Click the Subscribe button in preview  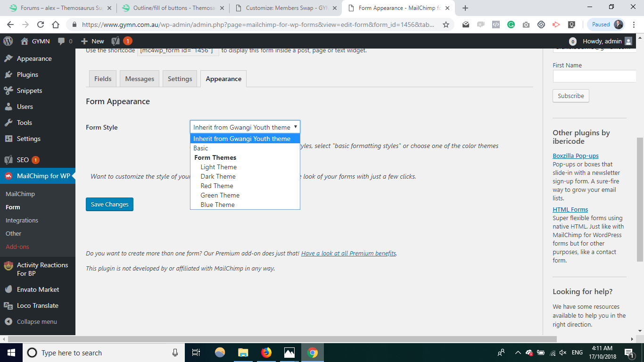(571, 96)
